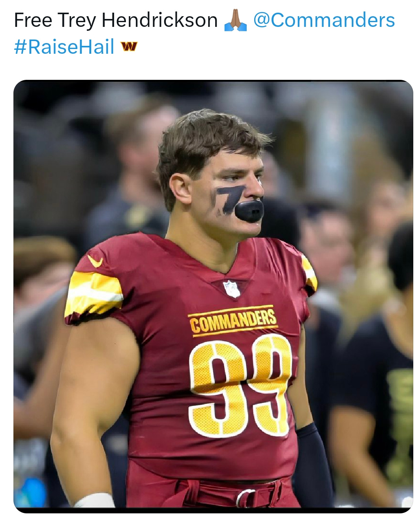Viewport: 420px width, 526px height.
Task: Click the Nike swoosh on the jersey shoulder
Action: coord(96,261)
